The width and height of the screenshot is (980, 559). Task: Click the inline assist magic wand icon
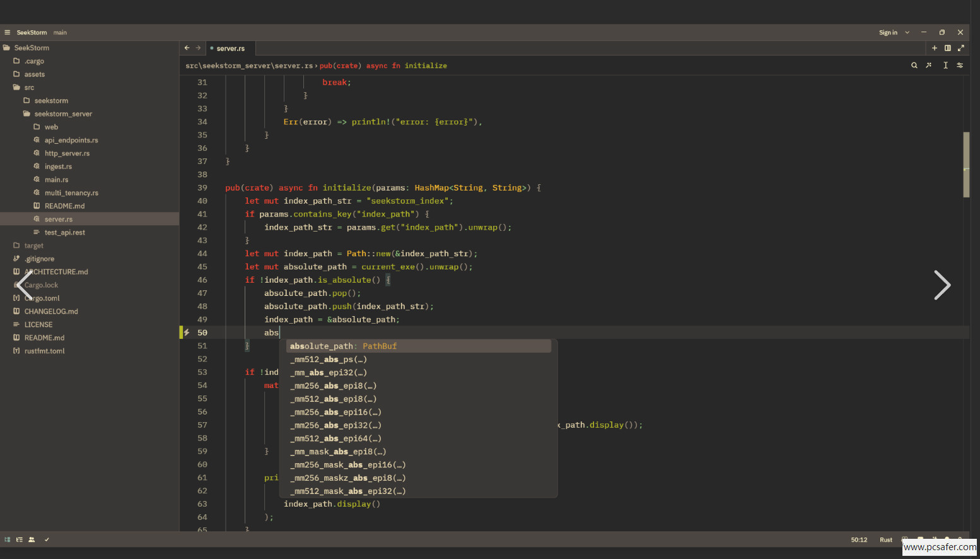pos(929,65)
